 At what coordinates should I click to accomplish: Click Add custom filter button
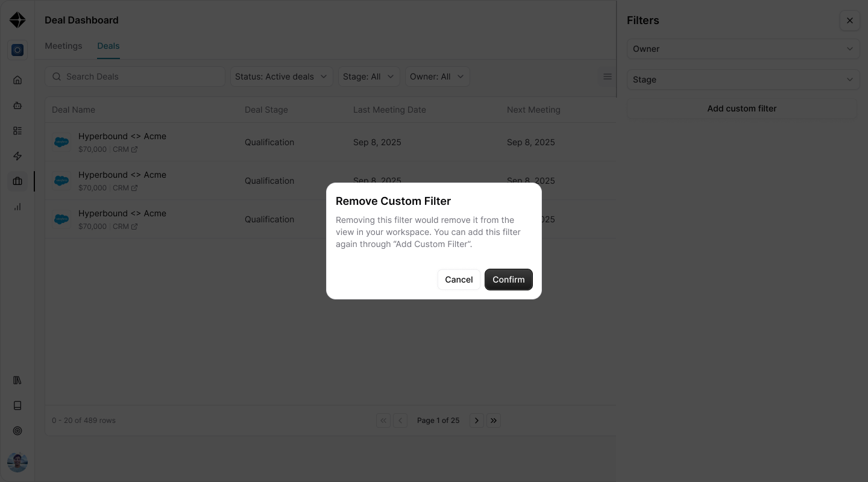click(x=742, y=108)
